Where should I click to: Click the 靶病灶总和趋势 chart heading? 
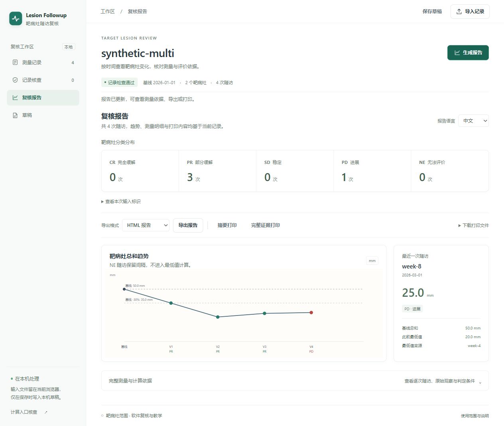129,256
